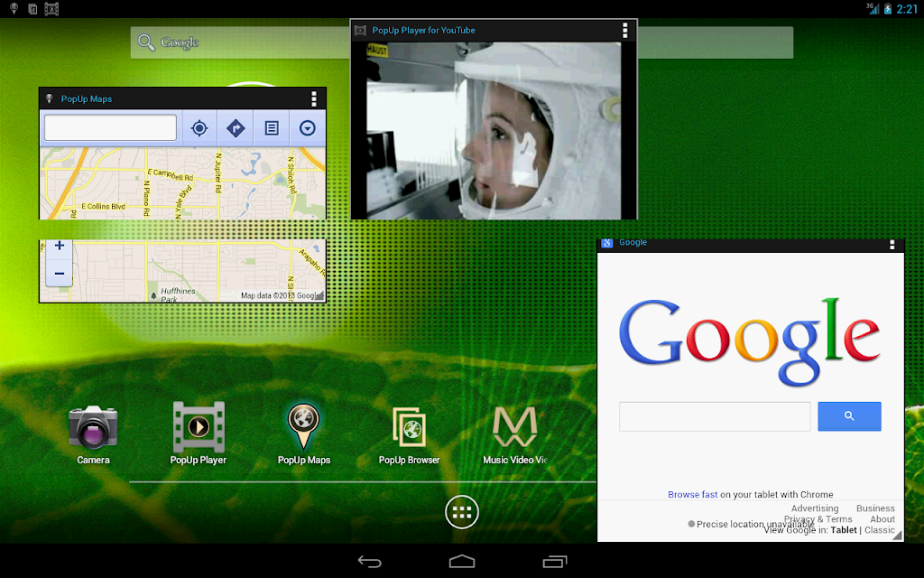The height and width of the screenshot is (578, 924).
Task: Open the About link on Google page
Action: (x=882, y=519)
